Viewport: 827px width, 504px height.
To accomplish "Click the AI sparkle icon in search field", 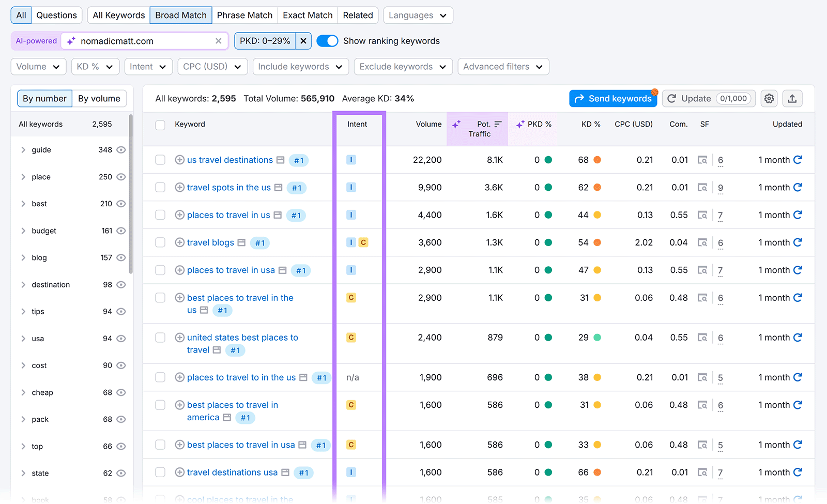I will 71,40.
